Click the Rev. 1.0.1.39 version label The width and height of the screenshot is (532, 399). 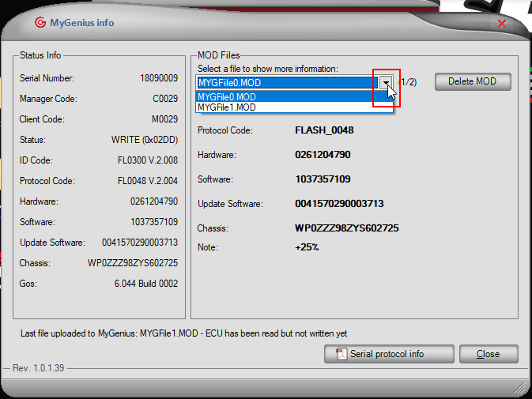39,368
